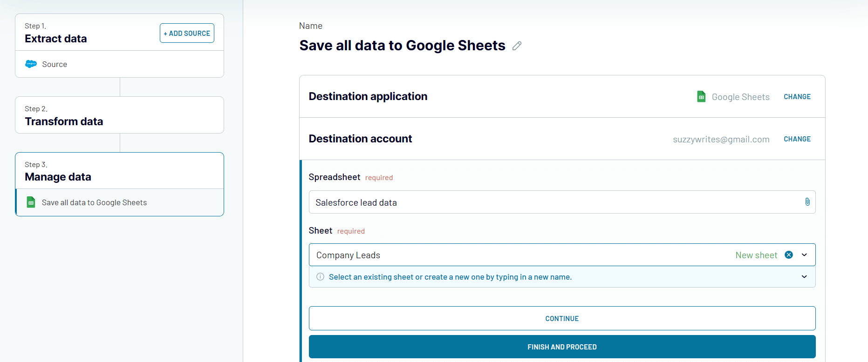The height and width of the screenshot is (362, 868).
Task: Click Finish and Proceed
Action: coord(562,347)
